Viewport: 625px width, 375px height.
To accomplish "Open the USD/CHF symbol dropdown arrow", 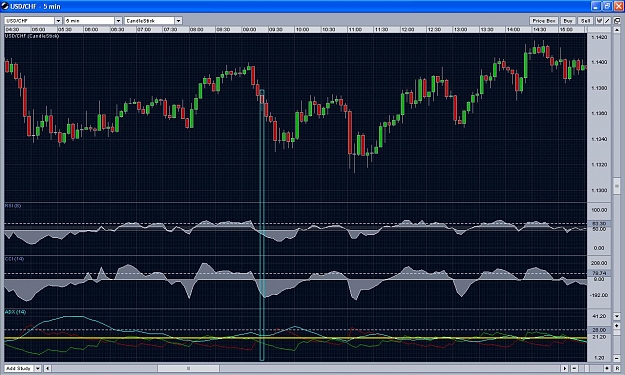I will pyautogui.click(x=58, y=21).
